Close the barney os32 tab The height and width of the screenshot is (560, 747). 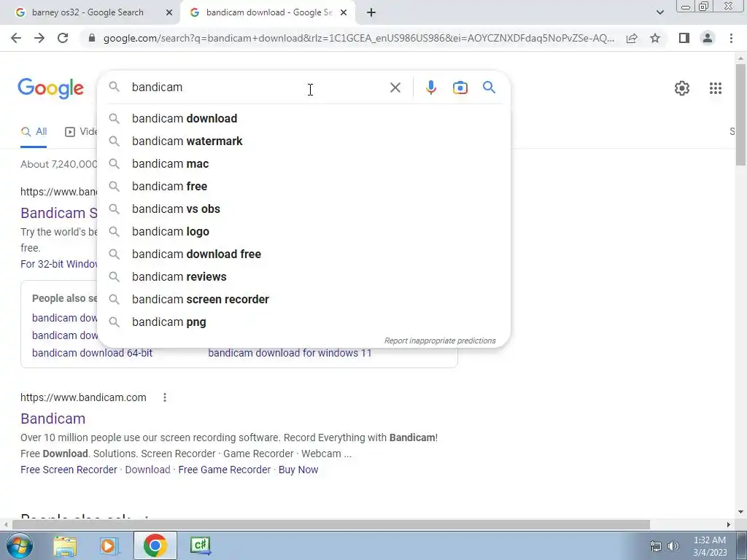(x=169, y=12)
